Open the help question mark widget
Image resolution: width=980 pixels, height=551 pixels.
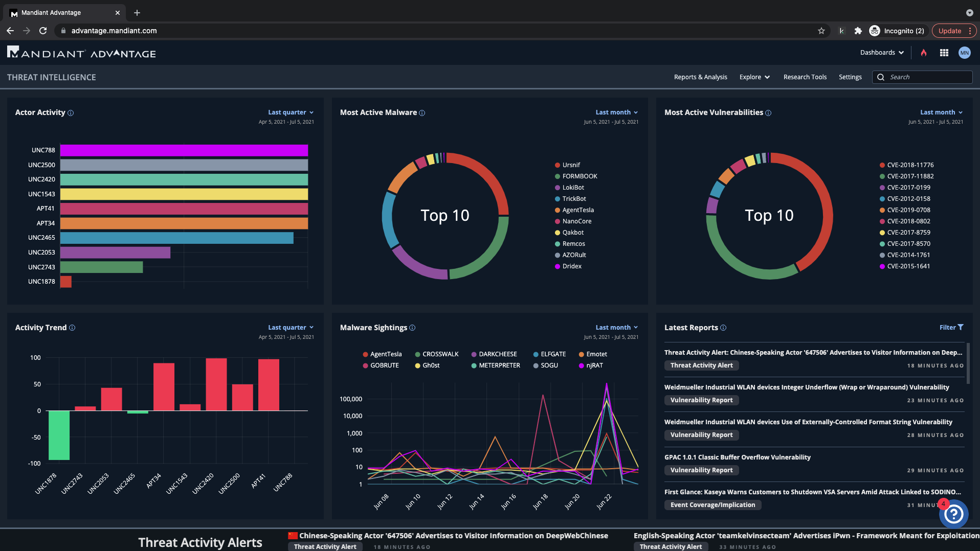[953, 514]
